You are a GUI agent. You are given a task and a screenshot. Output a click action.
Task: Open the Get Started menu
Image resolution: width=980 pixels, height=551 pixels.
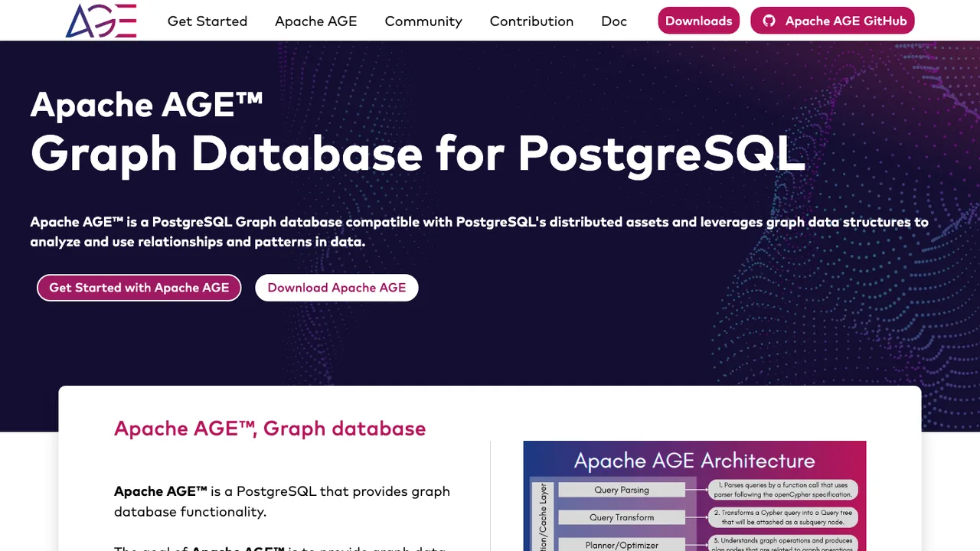[x=207, y=21]
